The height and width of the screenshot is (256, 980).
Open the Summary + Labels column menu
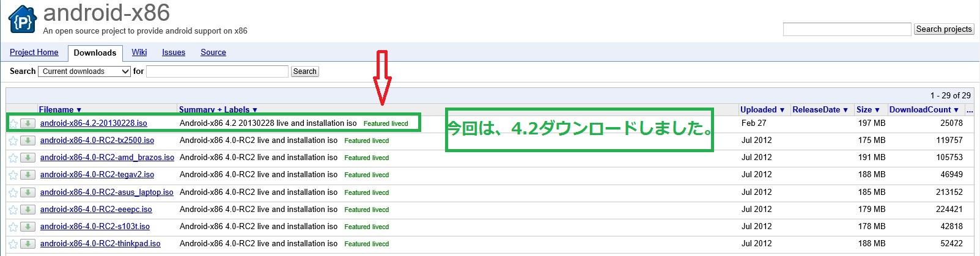tap(218, 110)
